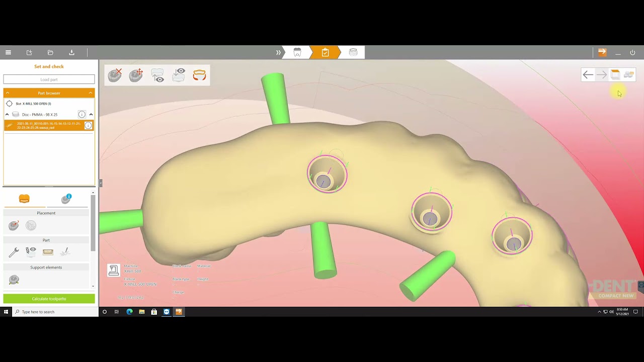The height and width of the screenshot is (362, 644).
Task: Open info for Disc PMMA 98 X 25
Action: click(x=82, y=115)
